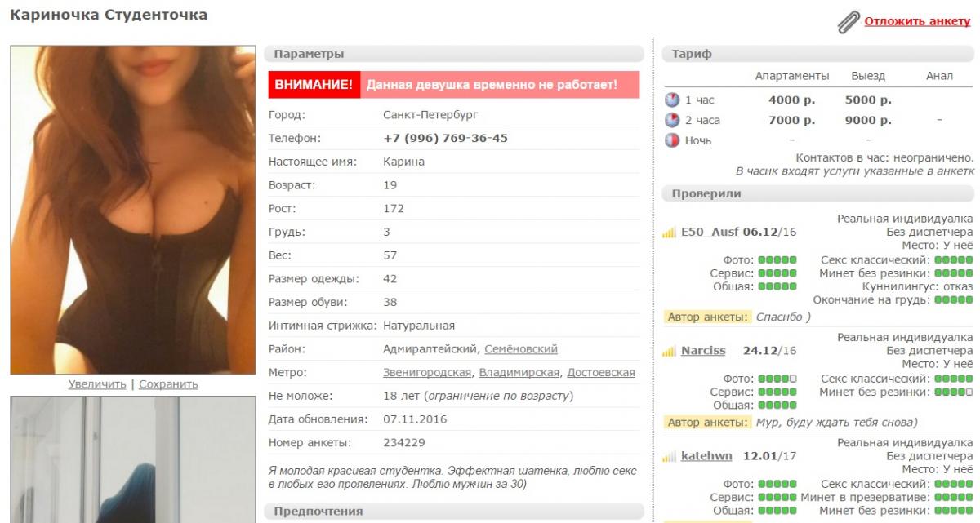This screenshot has width=980, height=523.
Task: Click Увеличить under the main photo
Action: coord(97,384)
